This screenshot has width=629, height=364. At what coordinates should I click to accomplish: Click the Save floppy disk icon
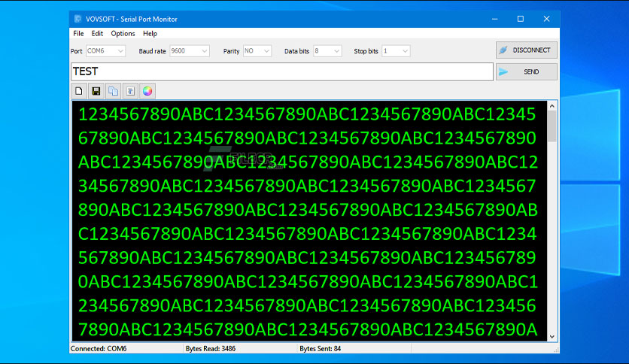point(96,91)
